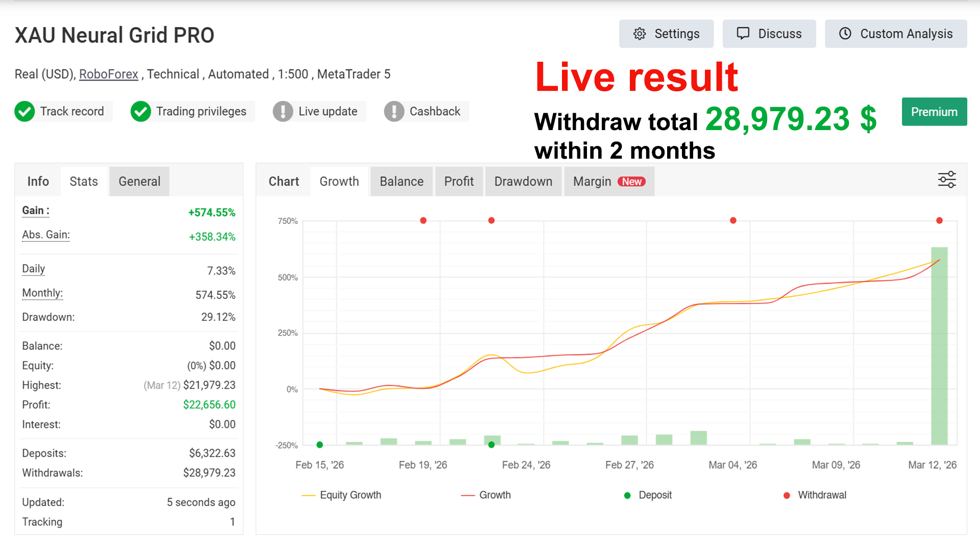Switch chart to Drawdown tab

pos(523,182)
